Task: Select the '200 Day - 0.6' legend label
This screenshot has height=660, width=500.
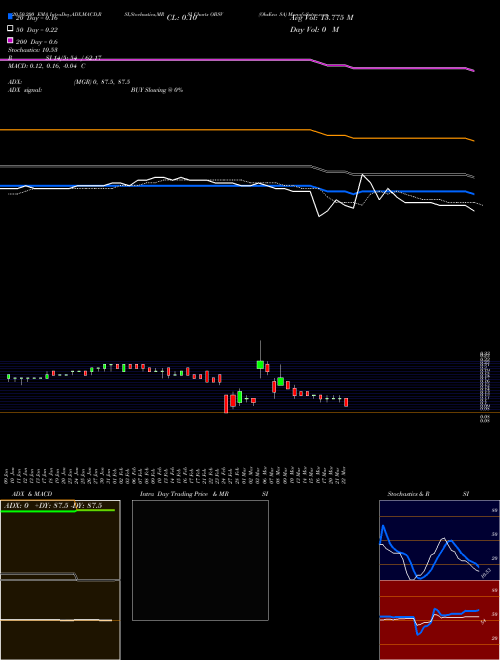Action: coord(37,42)
